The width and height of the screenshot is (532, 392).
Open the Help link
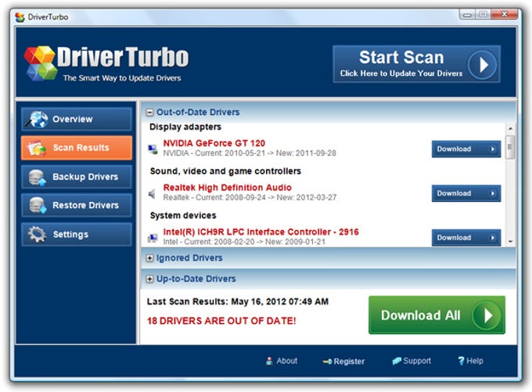pos(471,361)
